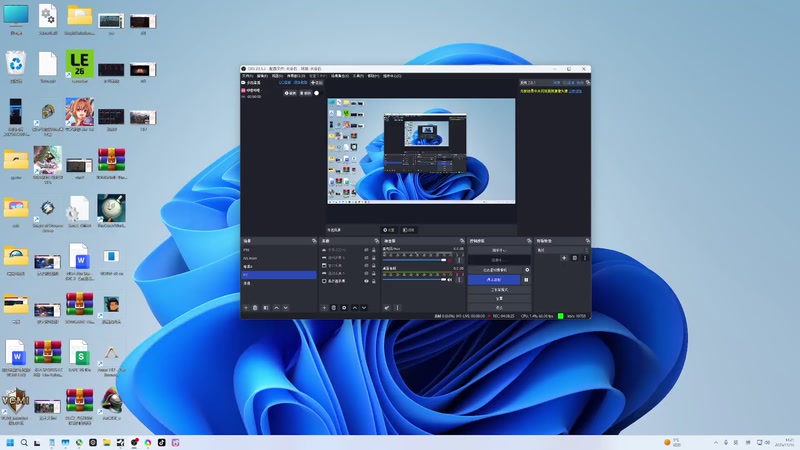Open TikTok from the taskbar

coord(162,442)
